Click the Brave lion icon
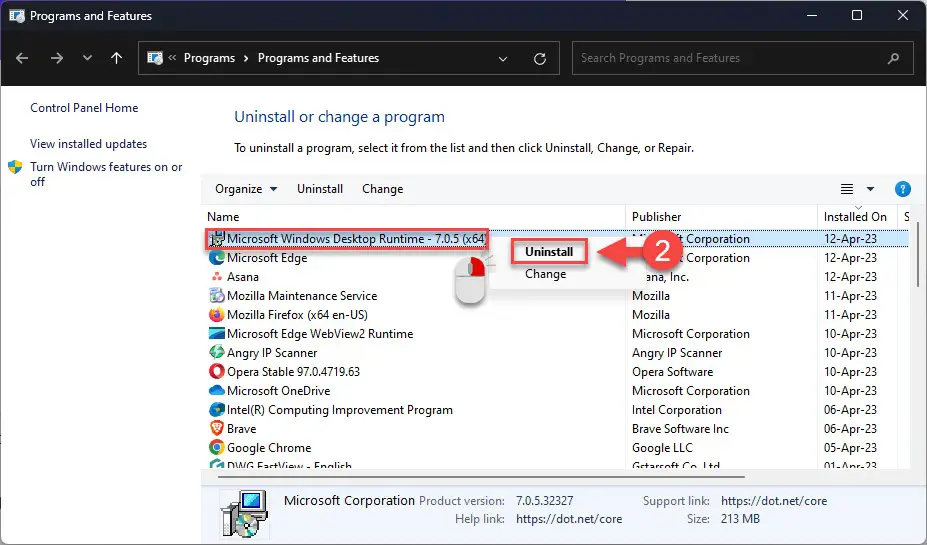 [x=217, y=429]
